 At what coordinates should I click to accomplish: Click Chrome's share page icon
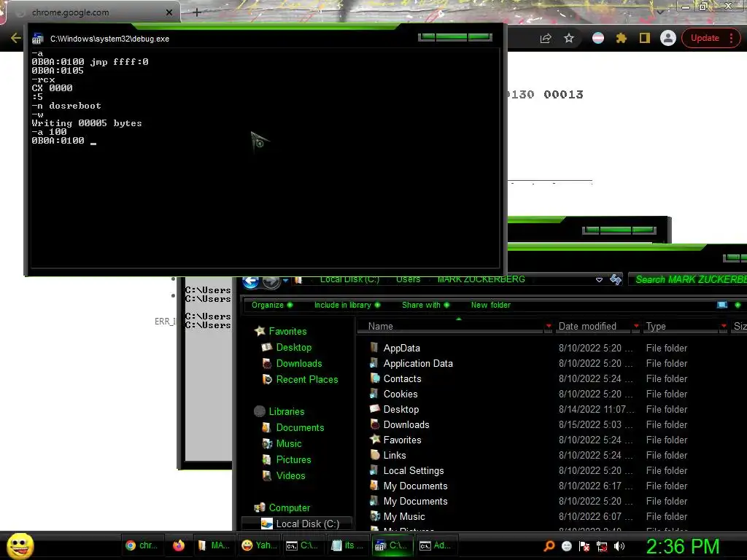pyautogui.click(x=546, y=38)
